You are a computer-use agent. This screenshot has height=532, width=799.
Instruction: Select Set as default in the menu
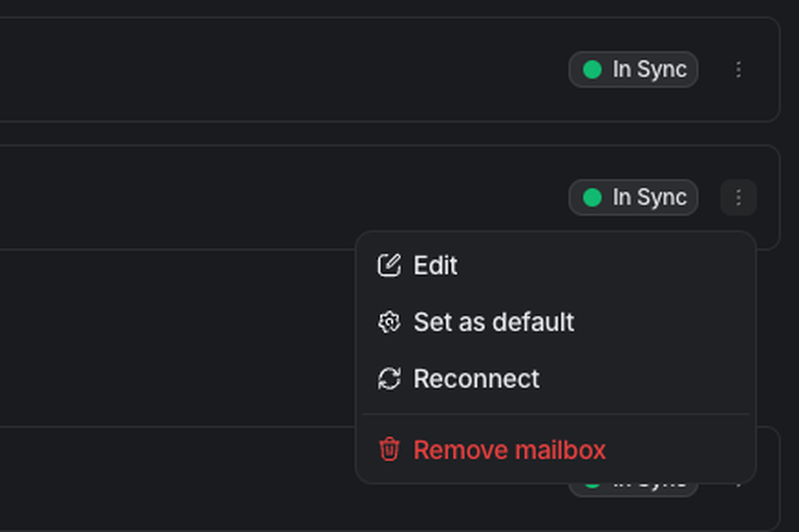point(494,322)
